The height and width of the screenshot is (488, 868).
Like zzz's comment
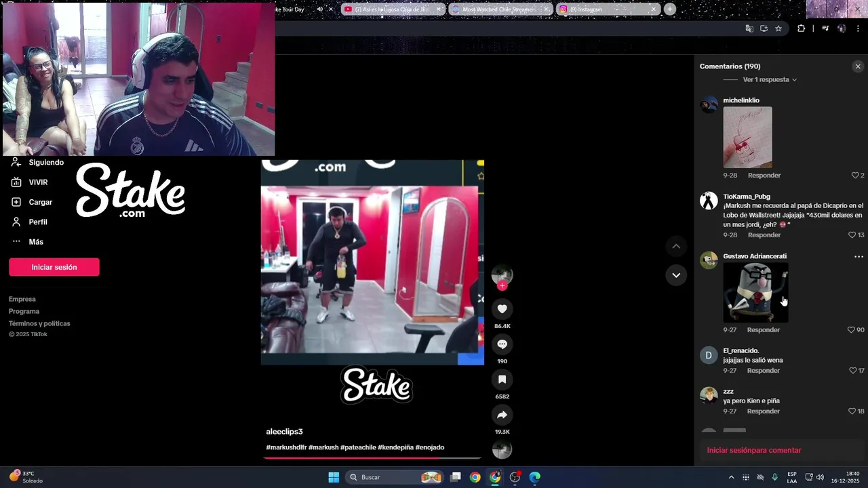click(852, 411)
